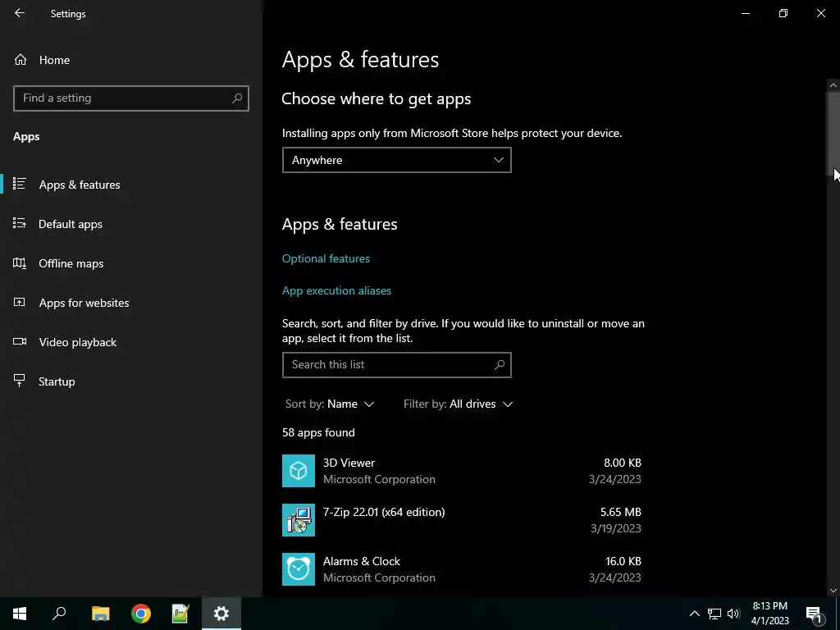Click the Apps for websites icon

20,302
